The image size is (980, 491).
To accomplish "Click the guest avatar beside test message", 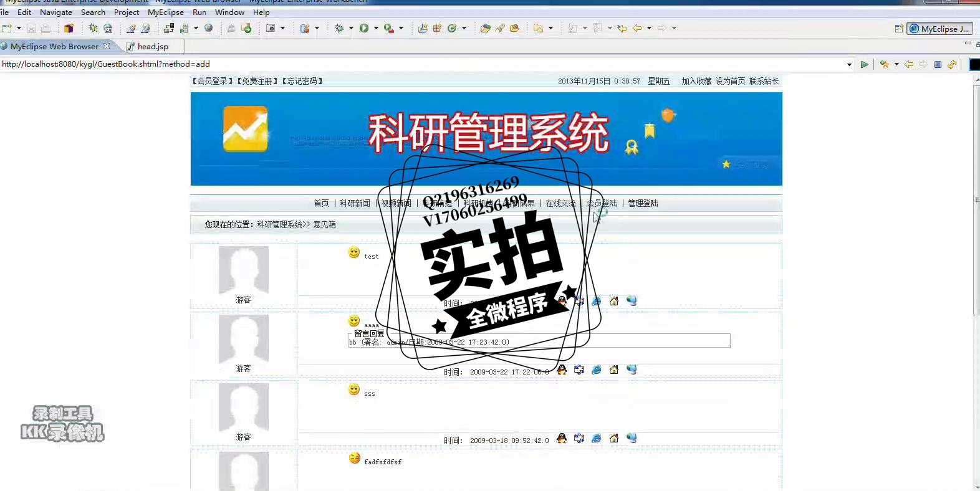I will click(x=244, y=270).
